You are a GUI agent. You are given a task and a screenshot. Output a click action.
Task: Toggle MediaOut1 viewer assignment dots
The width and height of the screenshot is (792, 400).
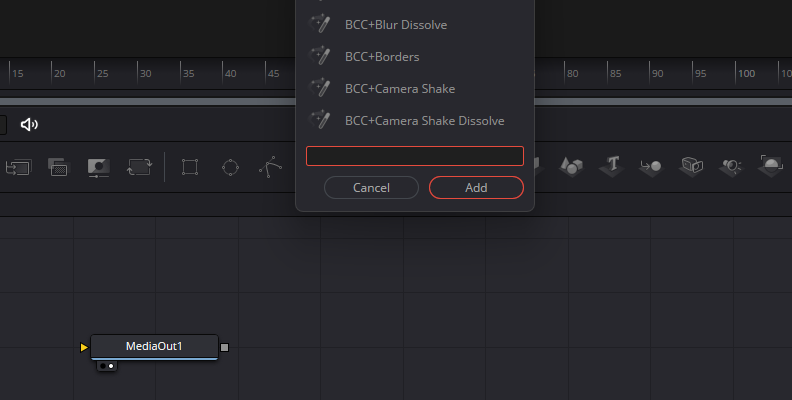pyautogui.click(x=107, y=366)
